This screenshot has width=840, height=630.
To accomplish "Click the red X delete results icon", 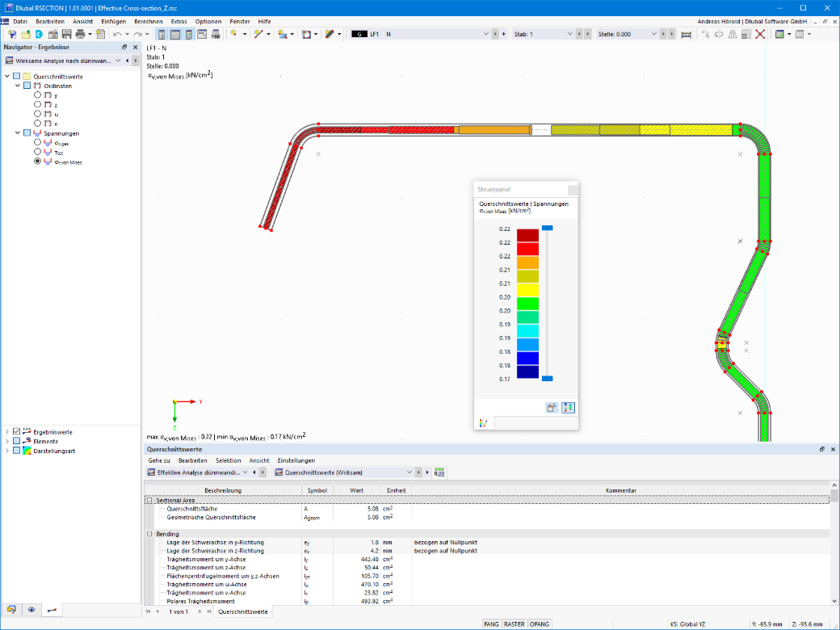I will [x=760, y=34].
